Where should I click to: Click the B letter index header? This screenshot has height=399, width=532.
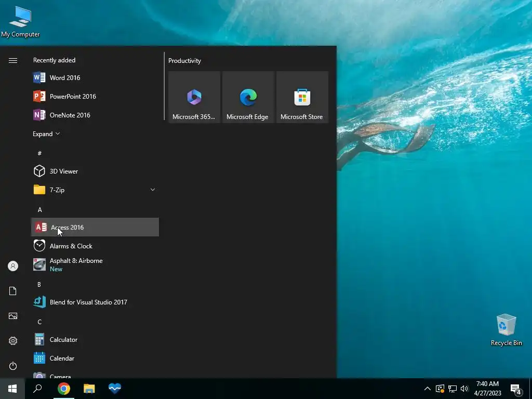point(39,284)
